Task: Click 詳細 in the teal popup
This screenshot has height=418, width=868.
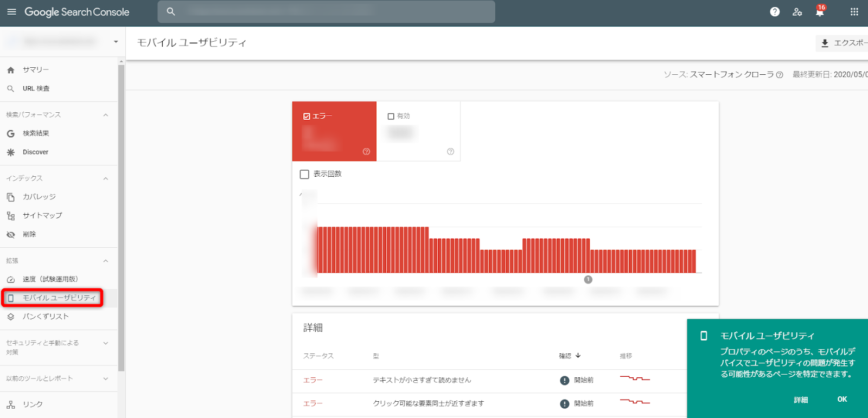Action: (801, 400)
